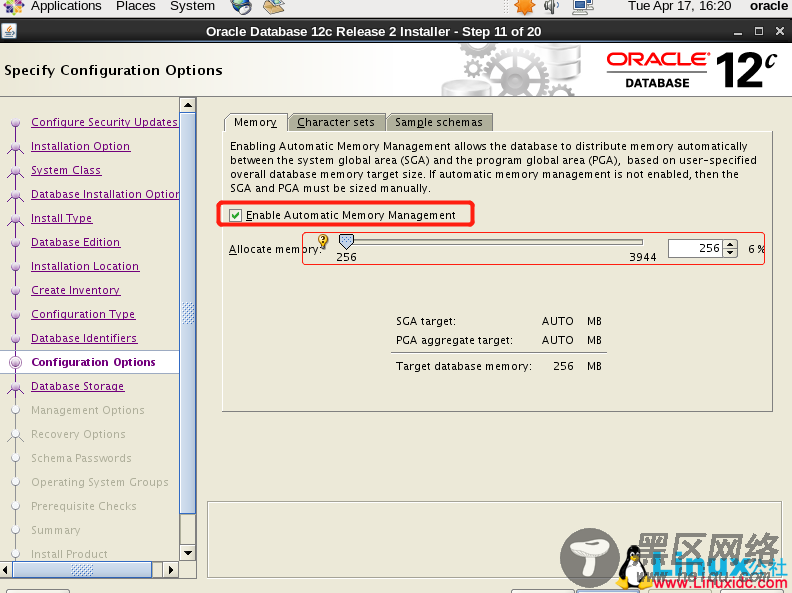Open the Places menu
Screen dimensions: 792x593
135,6
